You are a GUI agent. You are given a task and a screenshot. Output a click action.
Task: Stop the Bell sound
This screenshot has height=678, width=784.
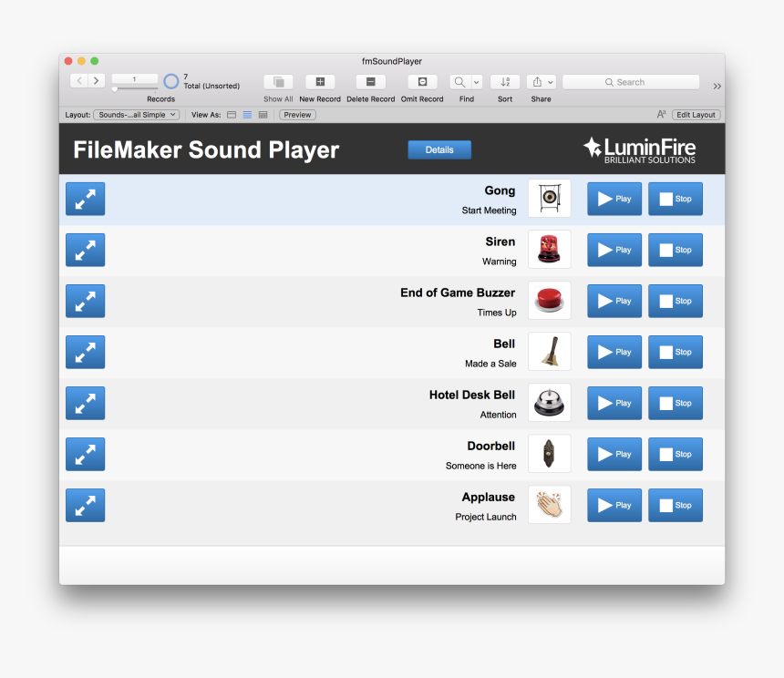[676, 352]
